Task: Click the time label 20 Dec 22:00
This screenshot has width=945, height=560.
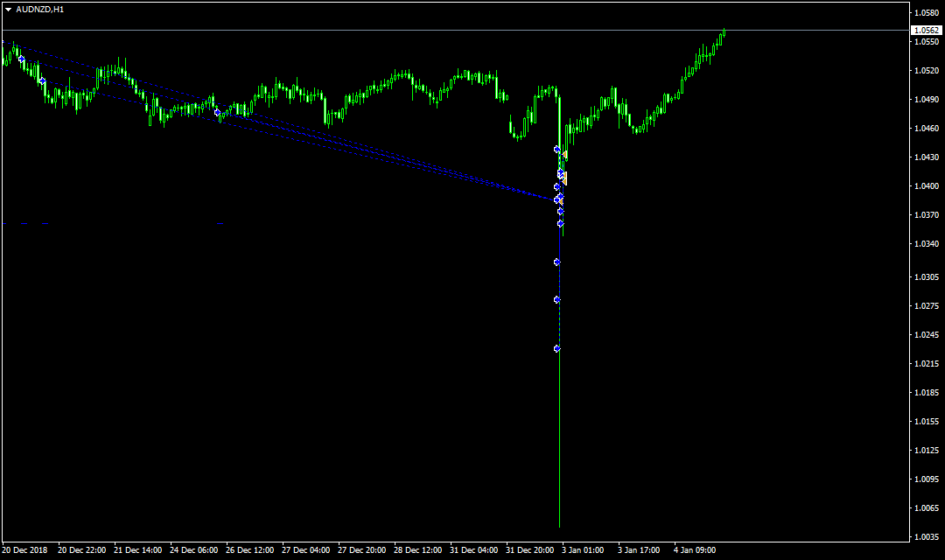Action: point(82,550)
